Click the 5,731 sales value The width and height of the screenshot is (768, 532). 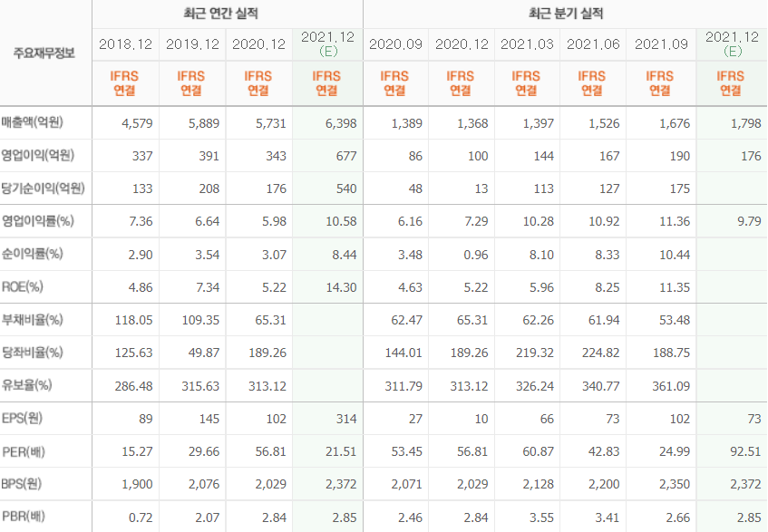click(x=270, y=123)
